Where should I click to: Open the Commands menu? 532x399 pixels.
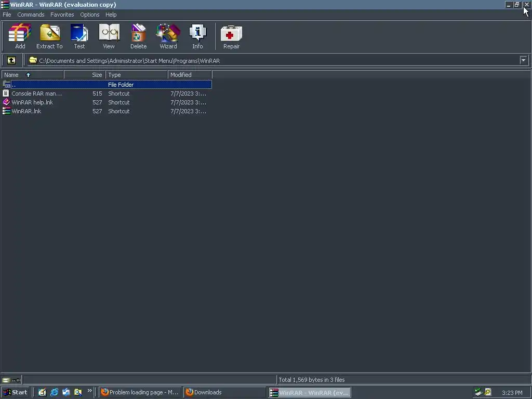(x=31, y=15)
